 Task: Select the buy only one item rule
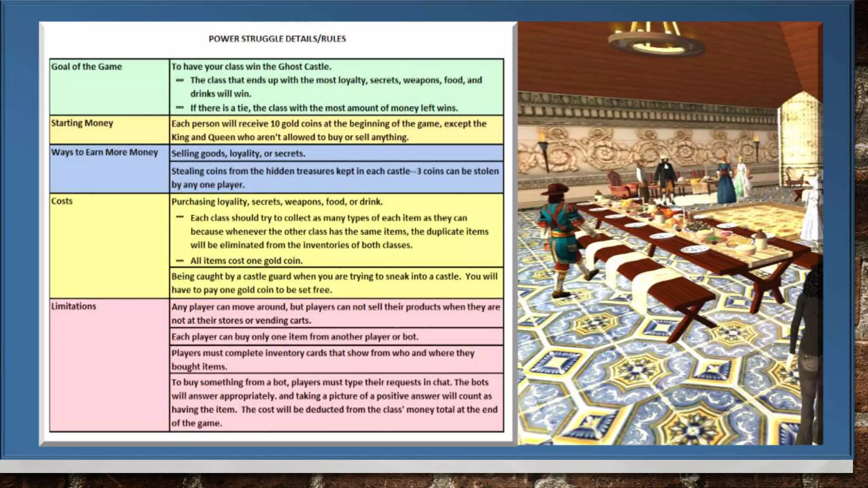pos(295,337)
